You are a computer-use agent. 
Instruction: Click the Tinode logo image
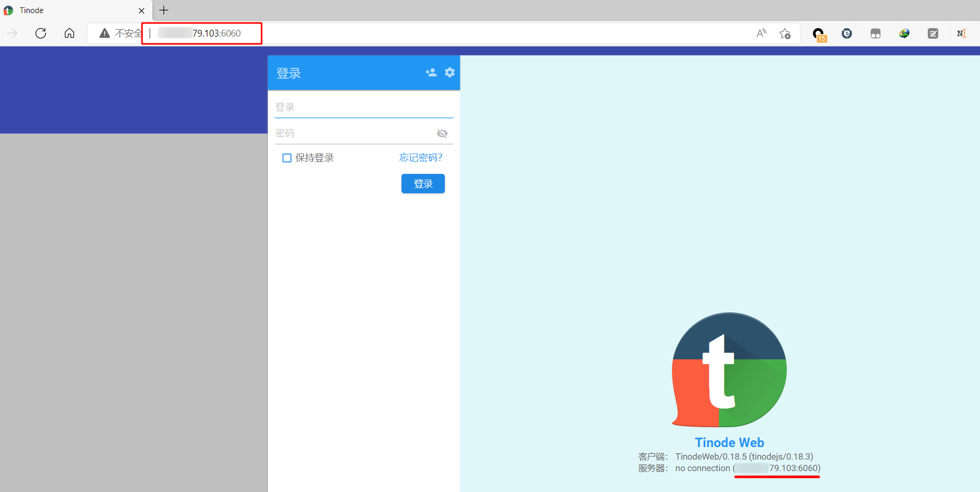pyautogui.click(x=729, y=370)
